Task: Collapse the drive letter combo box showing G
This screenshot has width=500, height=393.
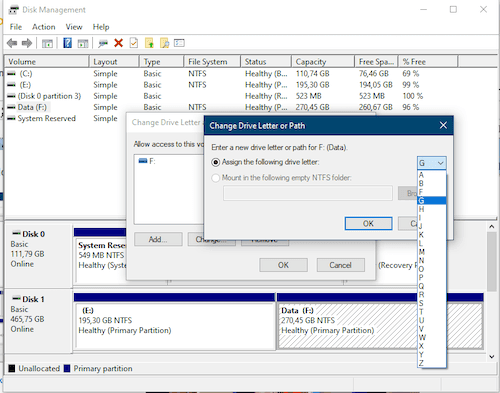Action: (432, 163)
